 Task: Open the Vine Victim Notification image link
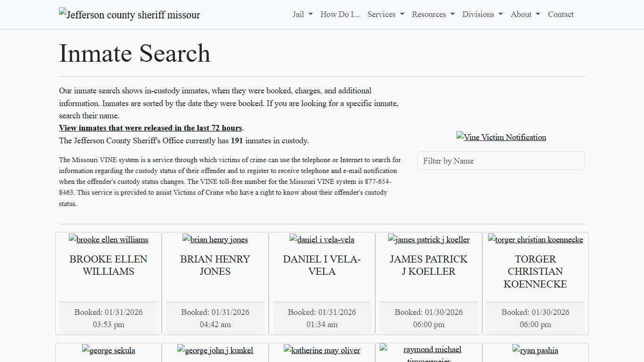coord(501,137)
